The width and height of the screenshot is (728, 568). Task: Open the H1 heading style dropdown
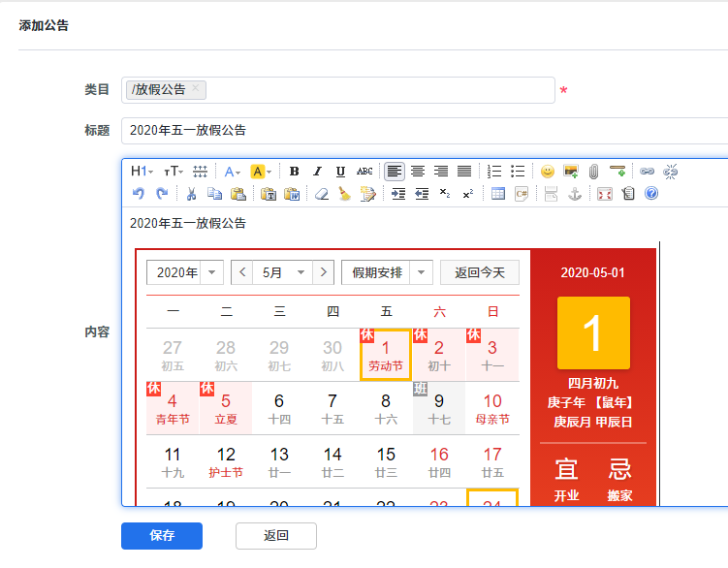[142, 172]
